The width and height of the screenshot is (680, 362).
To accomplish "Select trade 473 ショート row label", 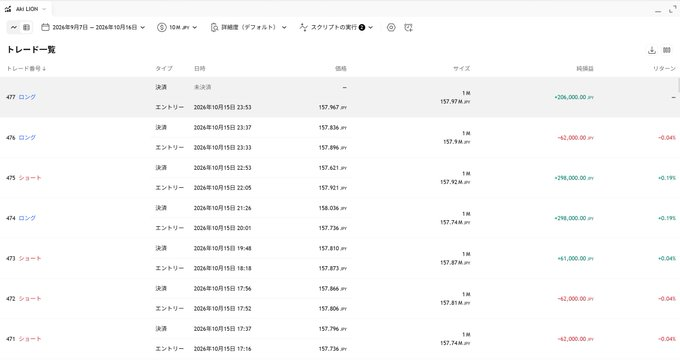I will 23,258.
